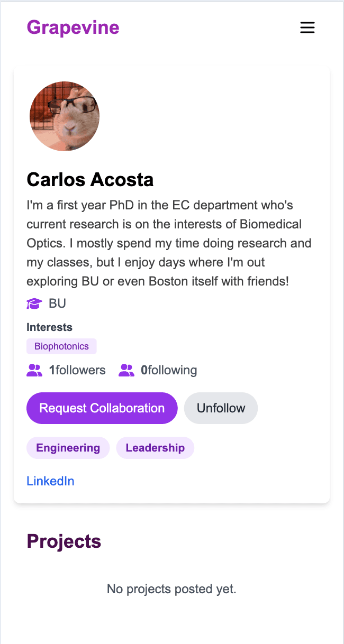344x644 pixels.
Task: Open the LinkedIn profile link
Action: pyautogui.click(x=50, y=481)
